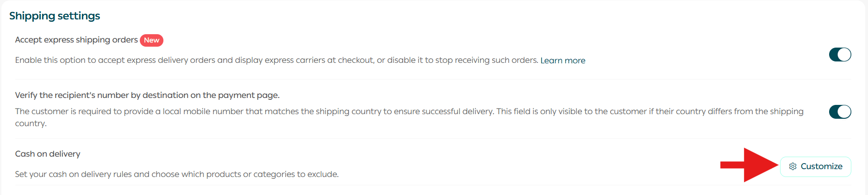Turn off recipient number verification toggle

[840, 112]
